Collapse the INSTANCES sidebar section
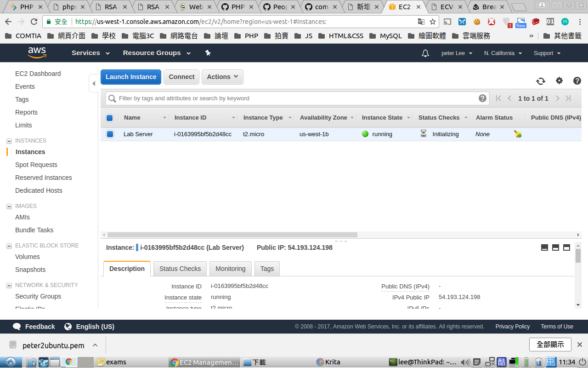 click(9, 141)
